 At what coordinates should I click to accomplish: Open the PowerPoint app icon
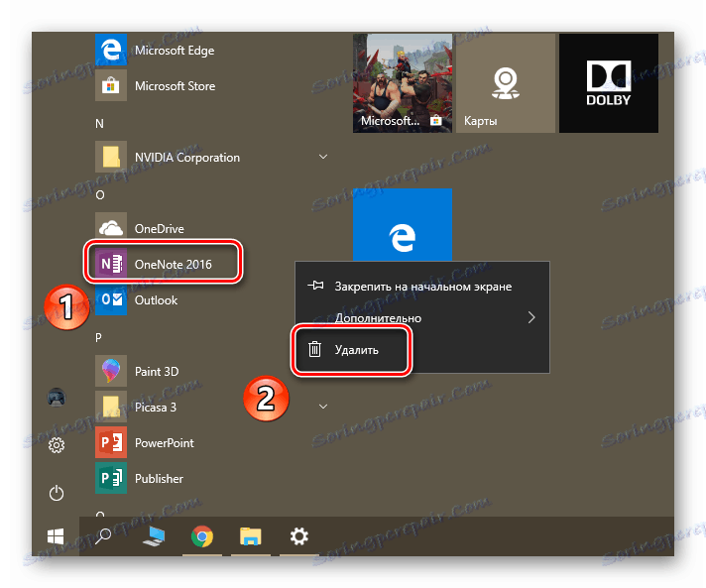[111, 442]
